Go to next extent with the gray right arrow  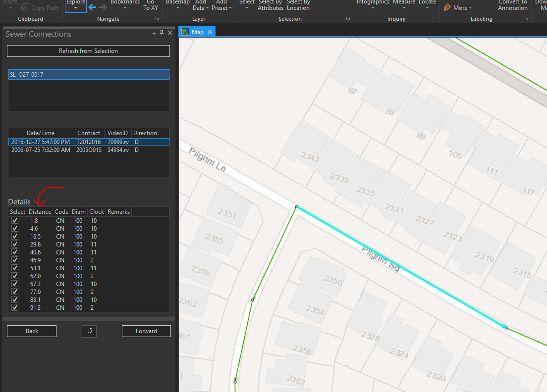(103, 7)
